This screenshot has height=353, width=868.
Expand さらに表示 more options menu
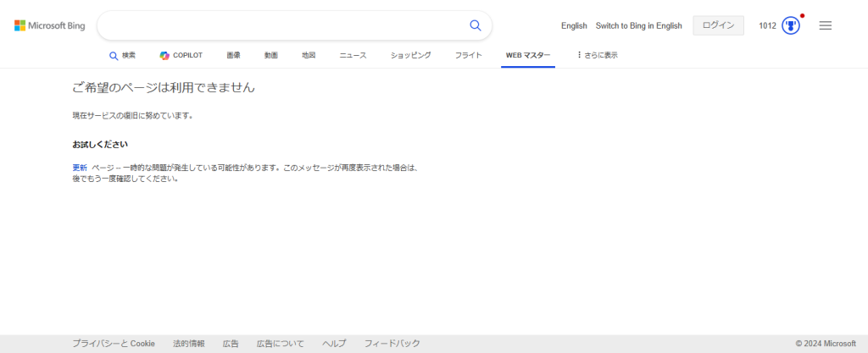coord(598,55)
